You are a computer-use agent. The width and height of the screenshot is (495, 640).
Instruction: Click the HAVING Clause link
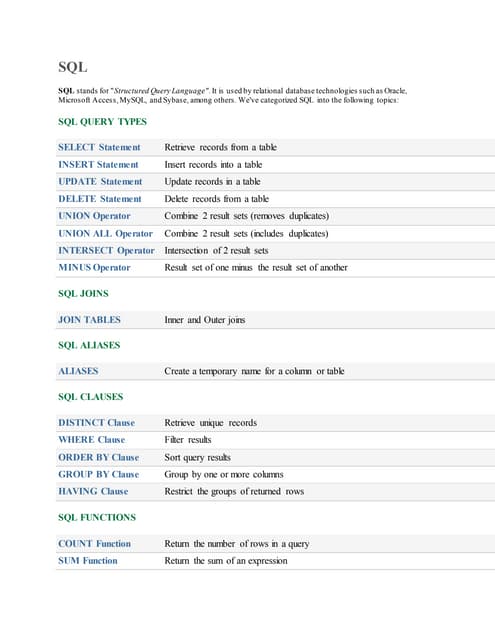pyautogui.click(x=93, y=491)
